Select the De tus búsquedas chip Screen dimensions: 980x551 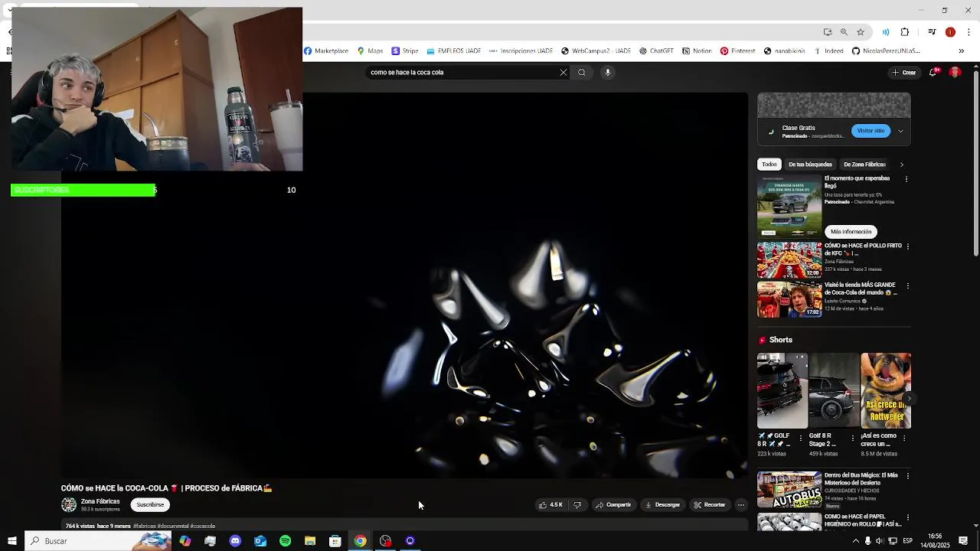pos(810,165)
